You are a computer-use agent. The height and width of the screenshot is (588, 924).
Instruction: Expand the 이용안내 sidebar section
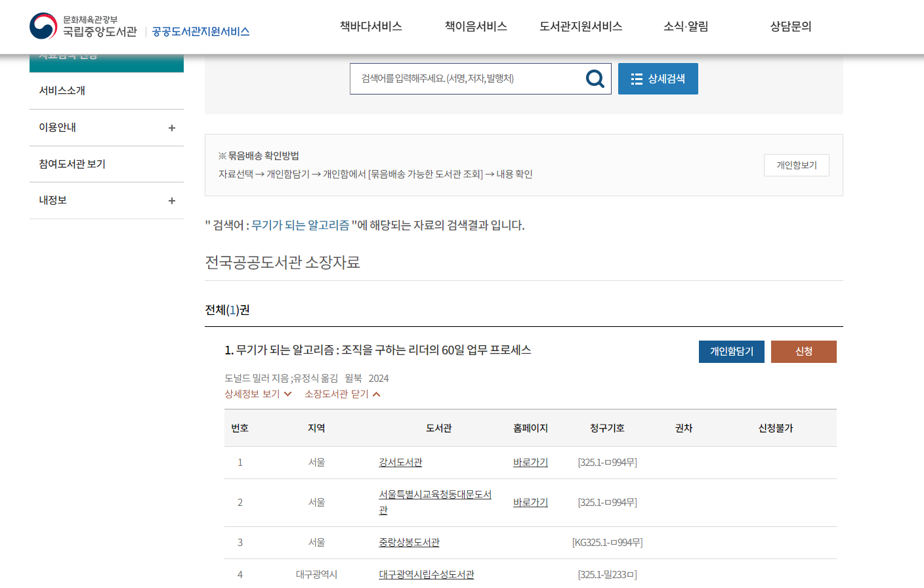[x=172, y=127]
